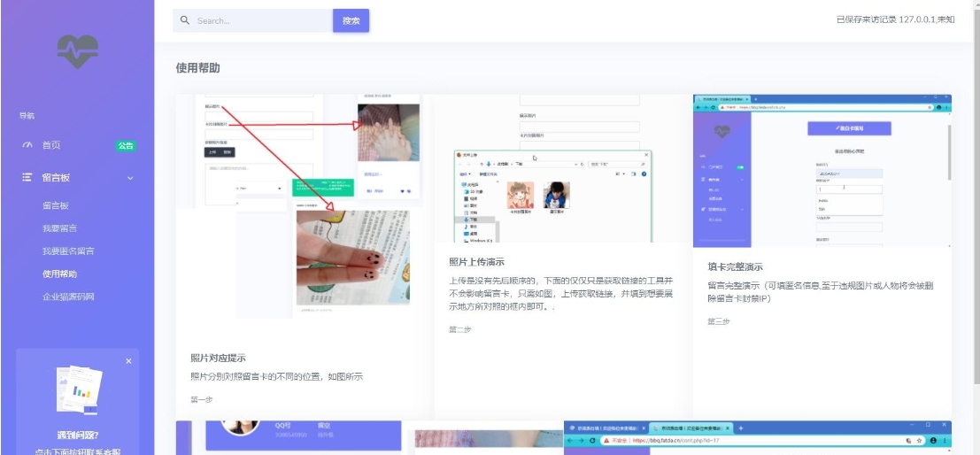980x455 pixels.
Task: Go to 我要留言 page
Action: point(59,228)
